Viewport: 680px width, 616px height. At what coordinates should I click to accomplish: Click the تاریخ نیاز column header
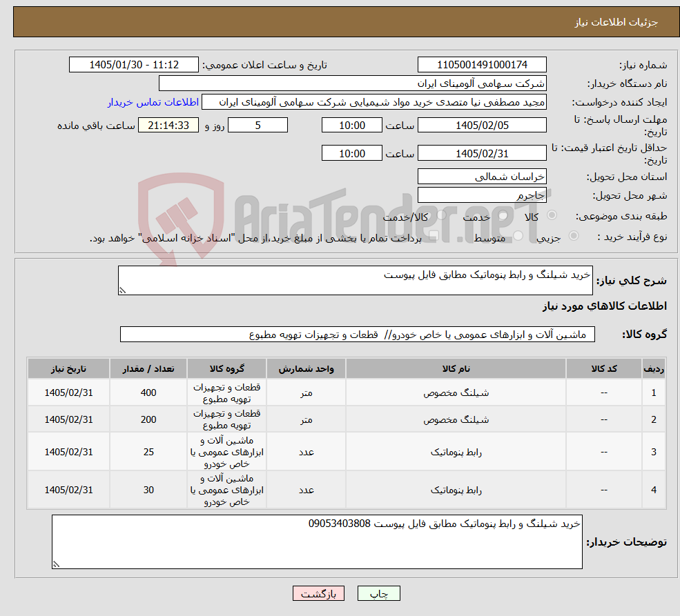(68, 368)
